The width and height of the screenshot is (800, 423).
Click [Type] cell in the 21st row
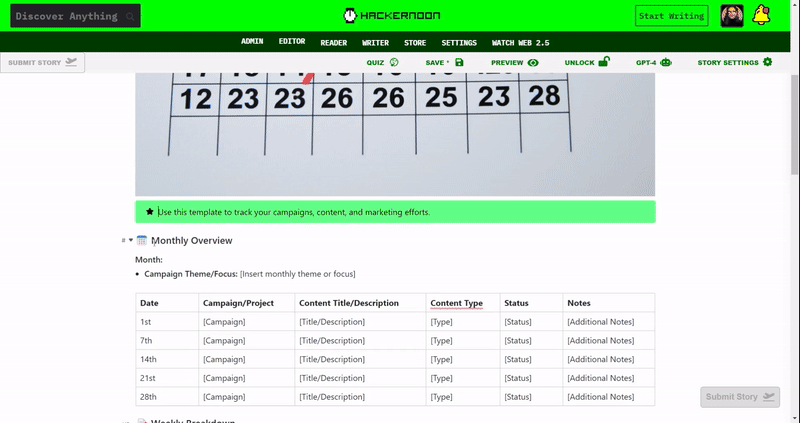[463, 378]
